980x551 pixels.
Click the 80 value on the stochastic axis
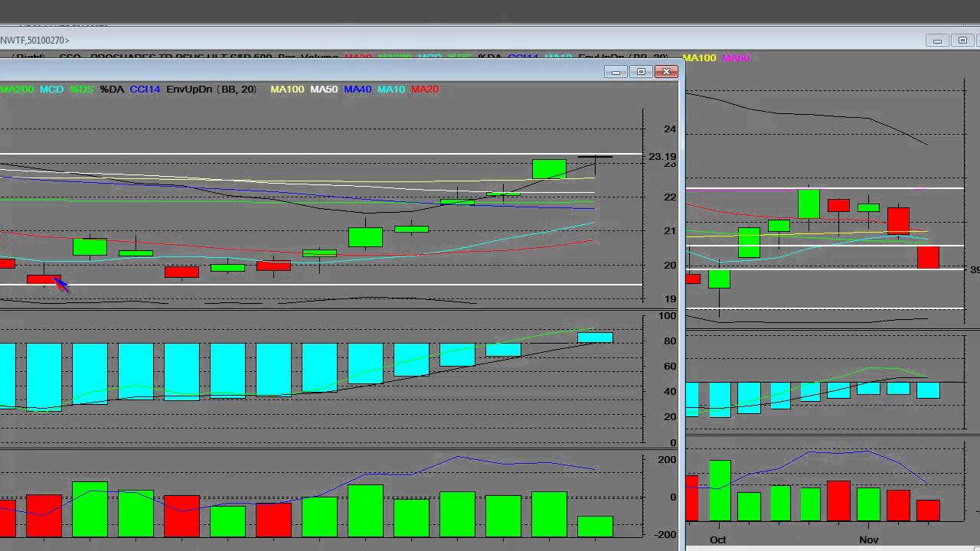pyautogui.click(x=671, y=341)
